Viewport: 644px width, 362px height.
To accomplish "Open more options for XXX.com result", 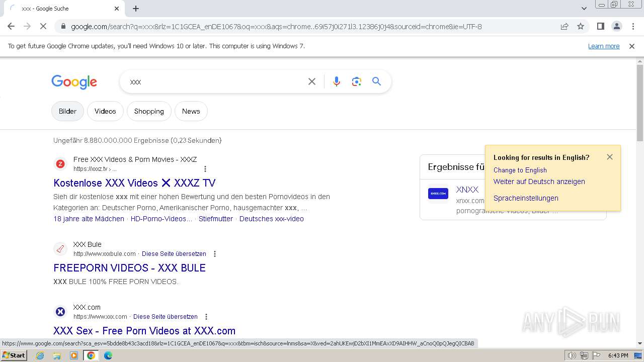I will point(206,317).
